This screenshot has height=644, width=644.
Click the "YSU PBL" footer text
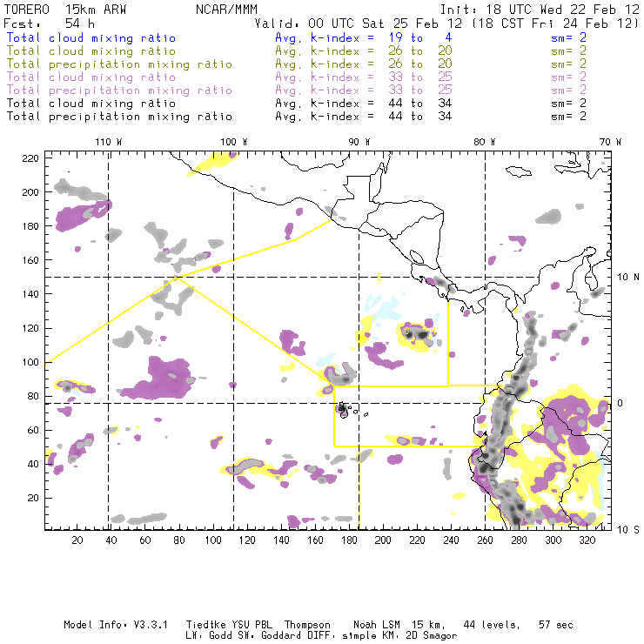point(252,625)
